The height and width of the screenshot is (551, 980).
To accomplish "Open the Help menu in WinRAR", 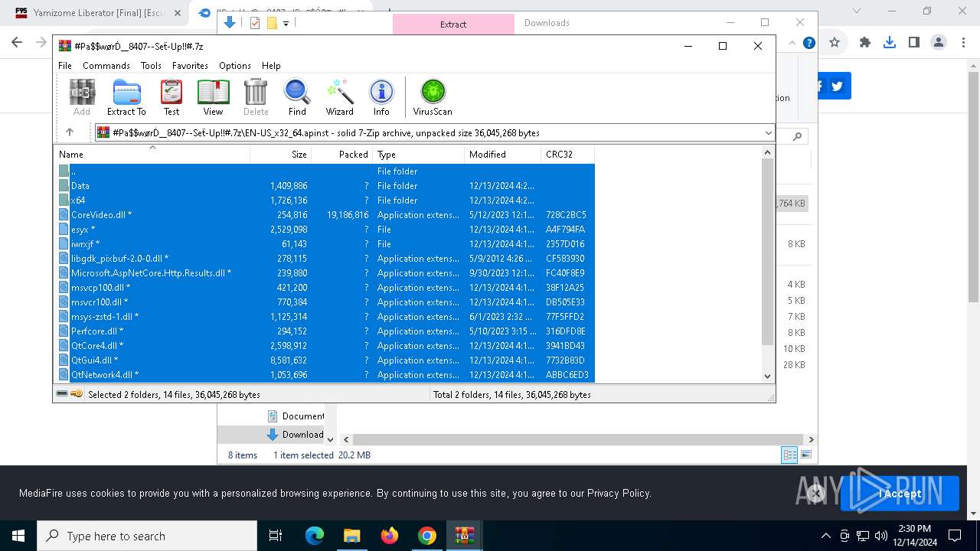I will click(271, 66).
